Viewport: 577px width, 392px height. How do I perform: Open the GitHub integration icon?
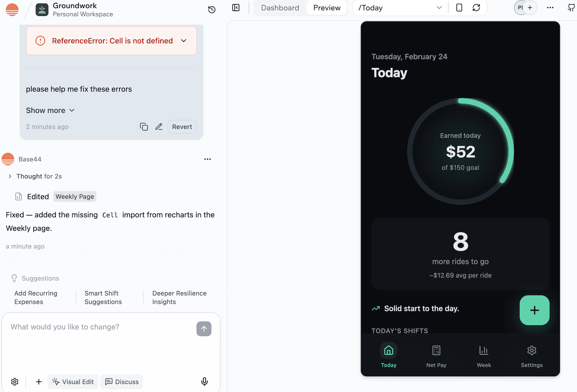click(x=571, y=8)
